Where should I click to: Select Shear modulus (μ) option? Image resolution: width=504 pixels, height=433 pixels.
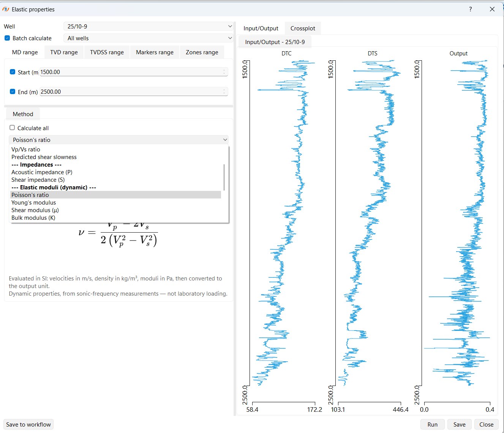115,210
